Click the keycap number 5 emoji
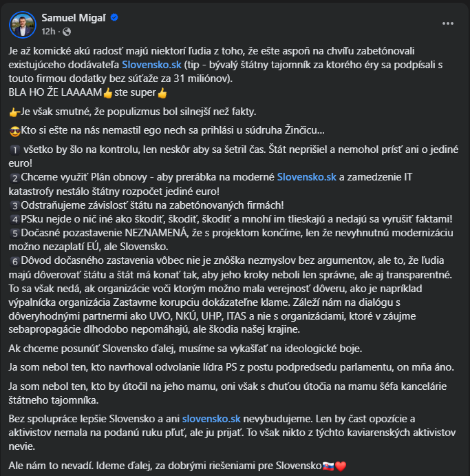The image size is (470, 476). (x=14, y=233)
